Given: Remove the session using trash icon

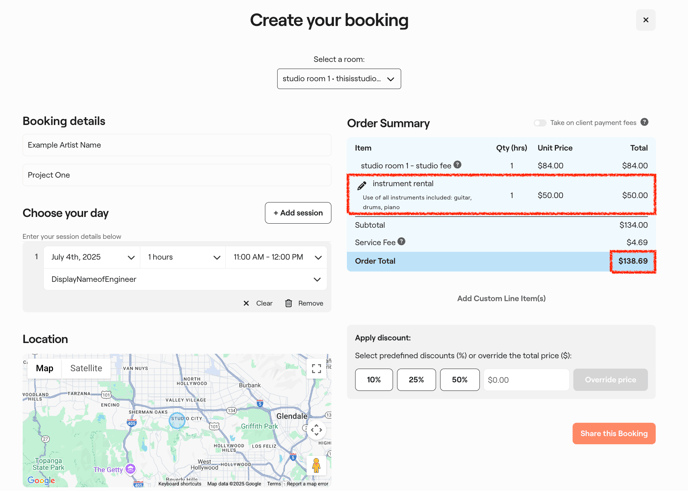Looking at the screenshot, I should tap(289, 303).
